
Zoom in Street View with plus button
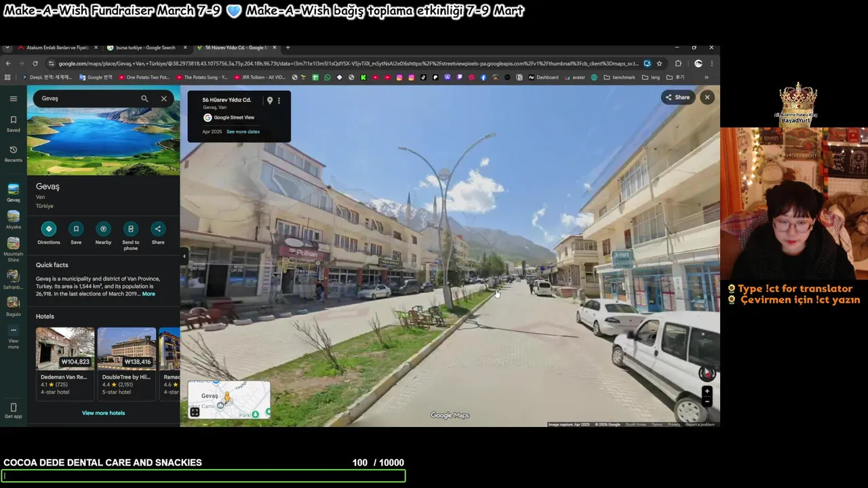tap(707, 391)
